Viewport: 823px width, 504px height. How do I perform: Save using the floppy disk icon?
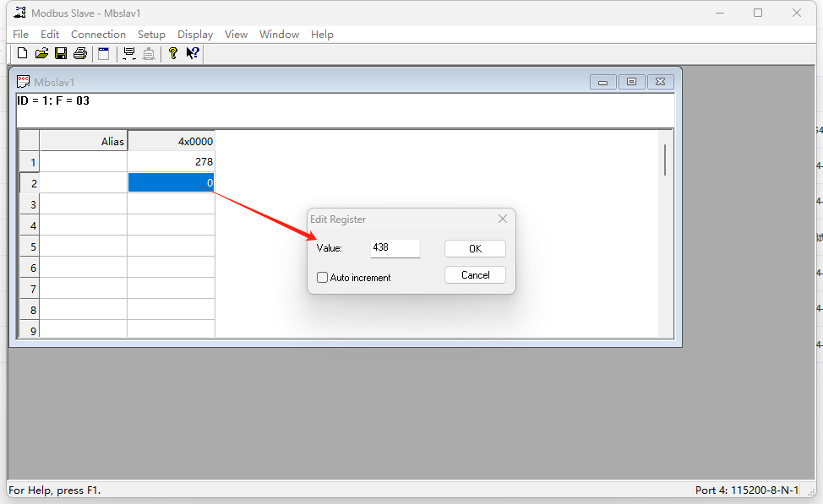tap(61, 53)
